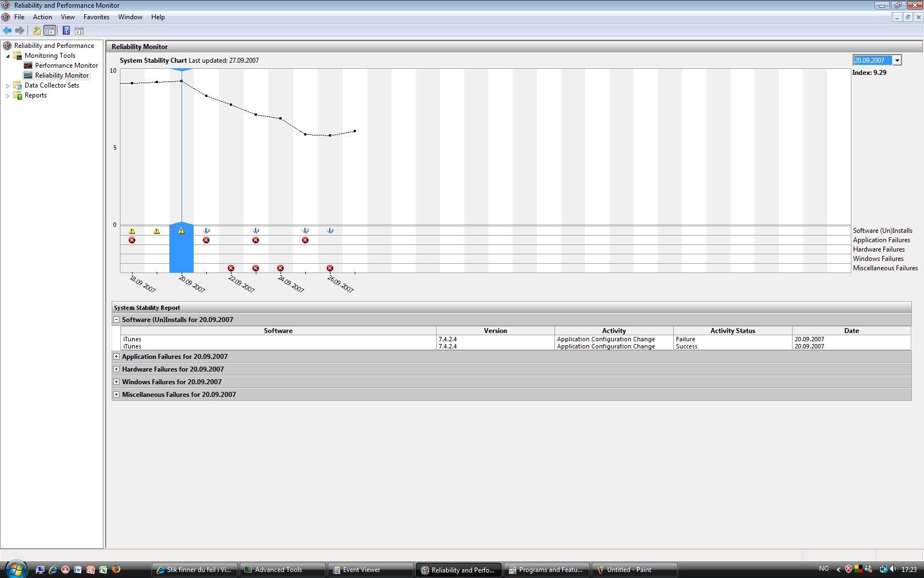Viewport: 924px width, 578px height.
Task: Click the 19.09.2007 software warning icon
Action: 157,231
